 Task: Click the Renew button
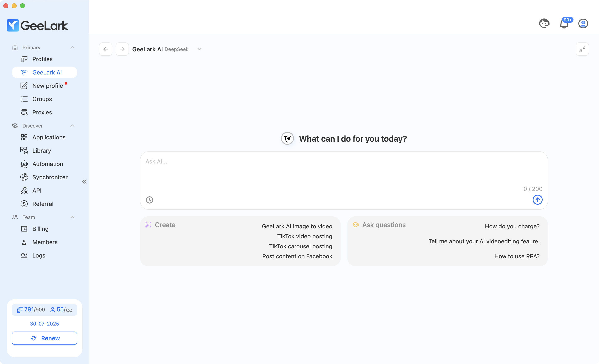pos(45,338)
